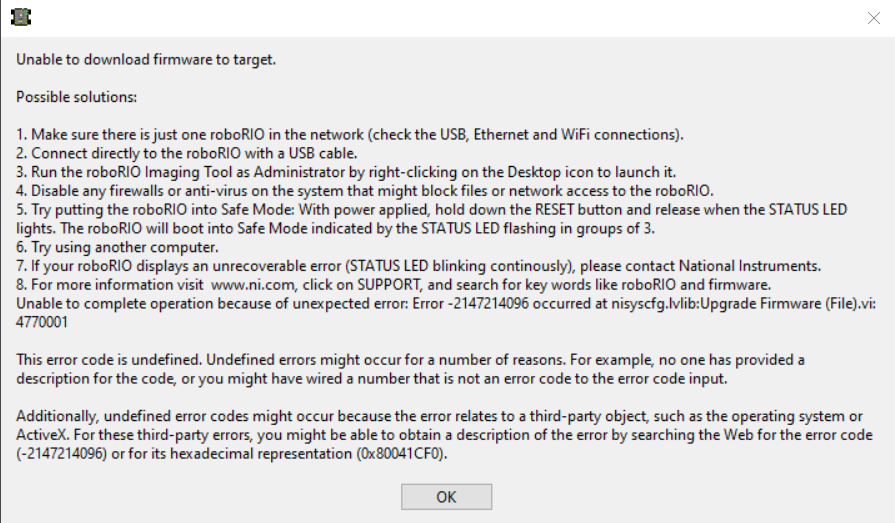Select solution 2 about connecting with USB cable
This screenshot has height=523, width=895.
[187, 154]
